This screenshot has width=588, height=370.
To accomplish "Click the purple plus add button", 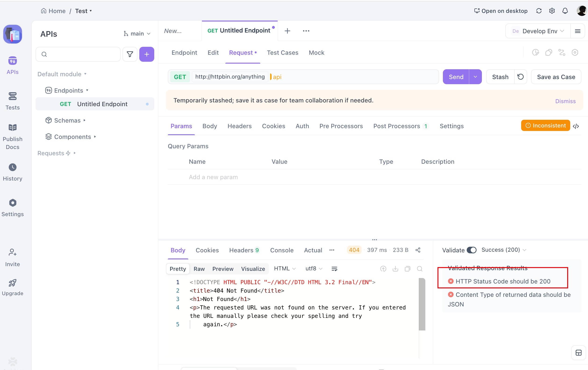I will [x=147, y=54].
